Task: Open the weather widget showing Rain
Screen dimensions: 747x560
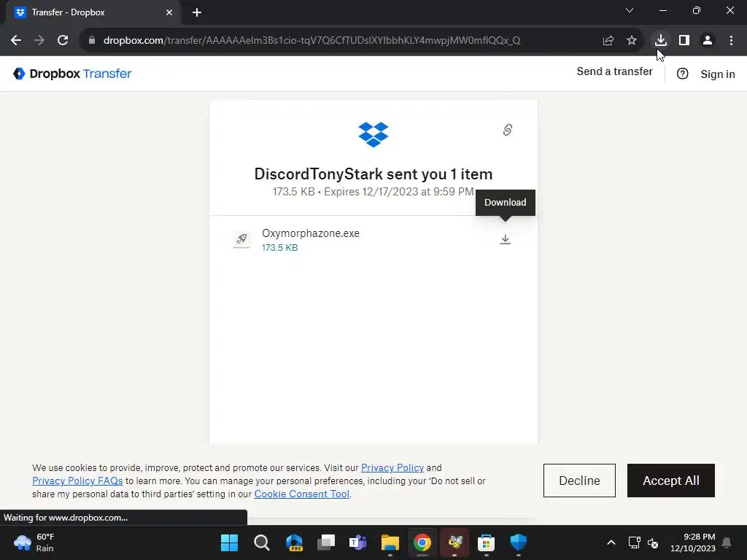Action: (x=34, y=542)
